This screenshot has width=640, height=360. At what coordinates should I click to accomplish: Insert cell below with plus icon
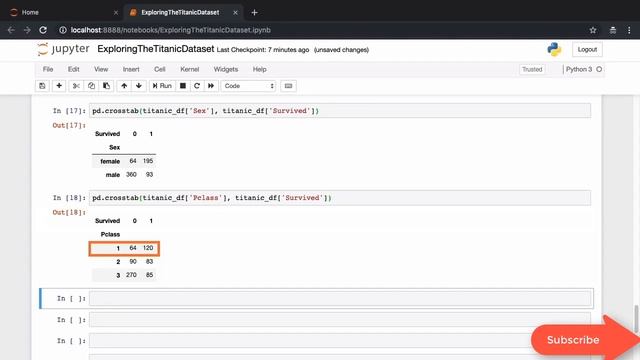(59, 86)
